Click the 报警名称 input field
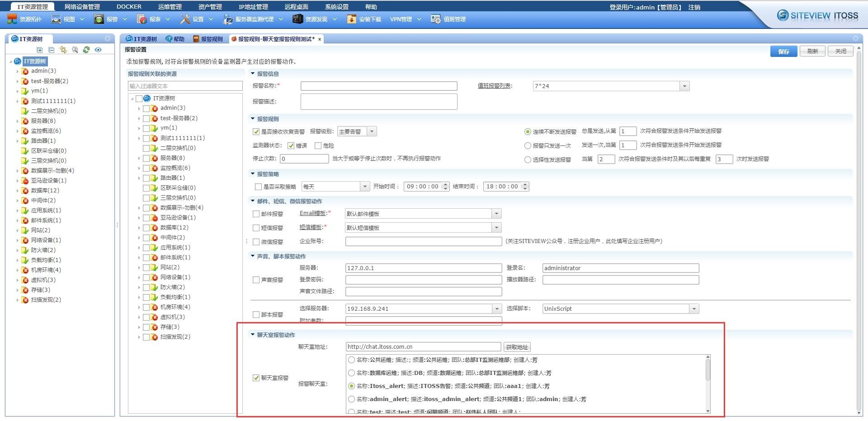868x421 pixels. point(379,86)
